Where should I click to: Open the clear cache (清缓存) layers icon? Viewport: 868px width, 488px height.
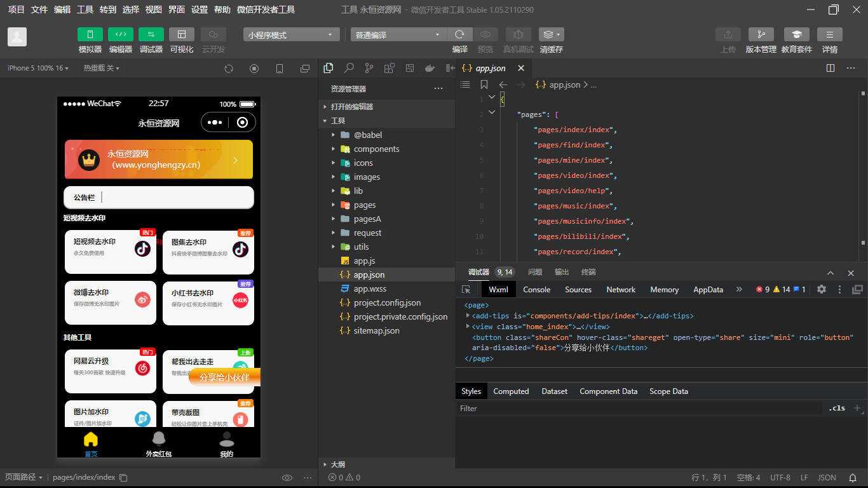[550, 34]
